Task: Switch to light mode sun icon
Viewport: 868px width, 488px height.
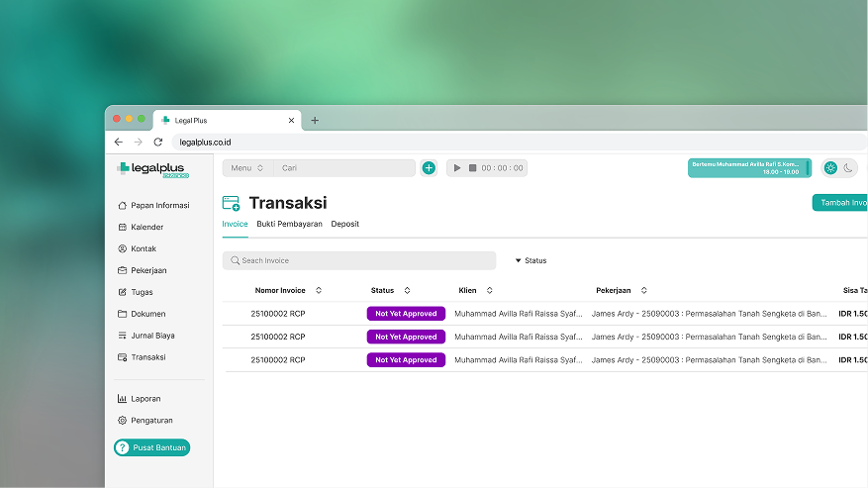Action: pyautogui.click(x=830, y=168)
